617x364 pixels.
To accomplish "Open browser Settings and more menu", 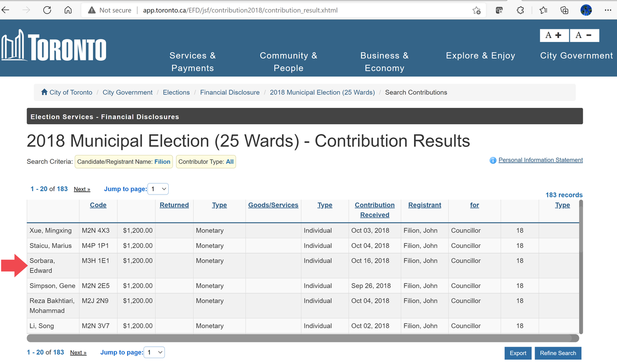I will (607, 10).
